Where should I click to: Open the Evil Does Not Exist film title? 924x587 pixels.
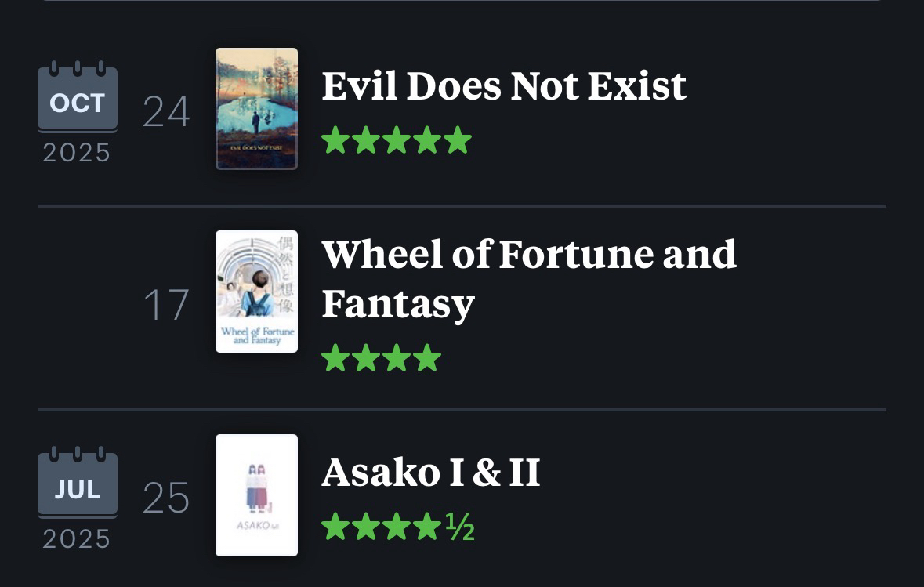[504, 86]
